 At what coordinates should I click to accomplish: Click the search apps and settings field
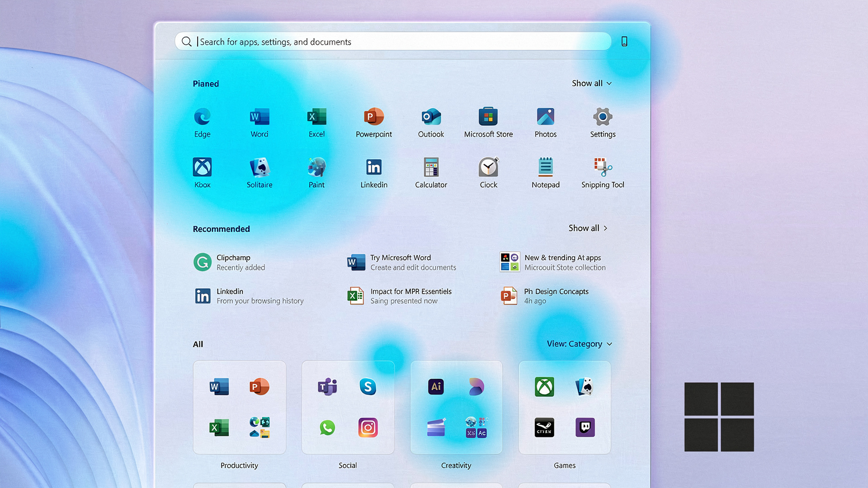coord(392,42)
